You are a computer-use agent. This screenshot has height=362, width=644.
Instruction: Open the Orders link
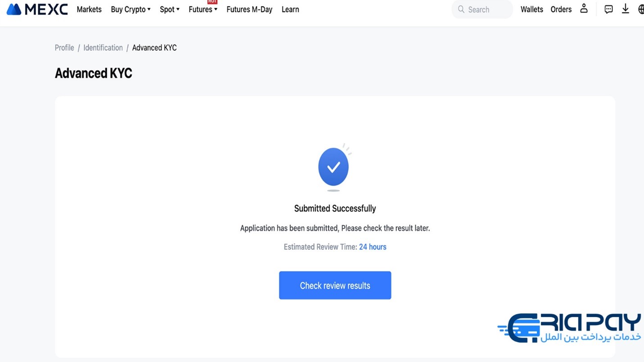tap(561, 9)
